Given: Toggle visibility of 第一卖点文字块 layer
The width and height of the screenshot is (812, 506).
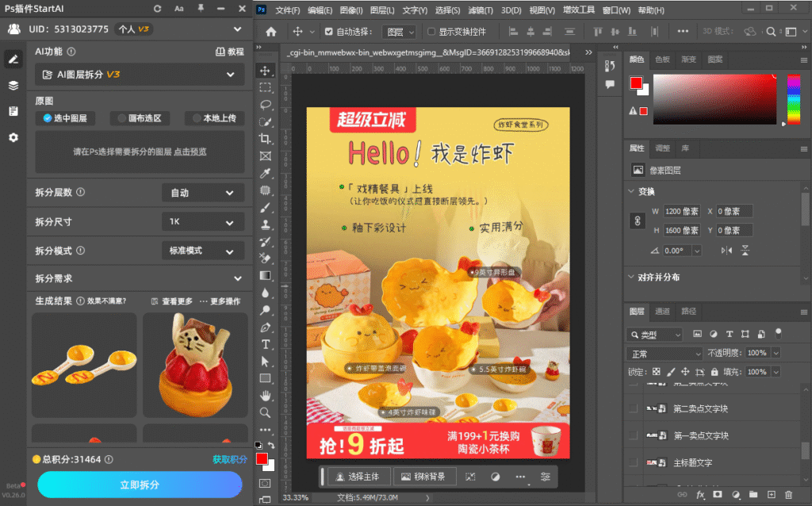Looking at the screenshot, I should (x=633, y=435).
